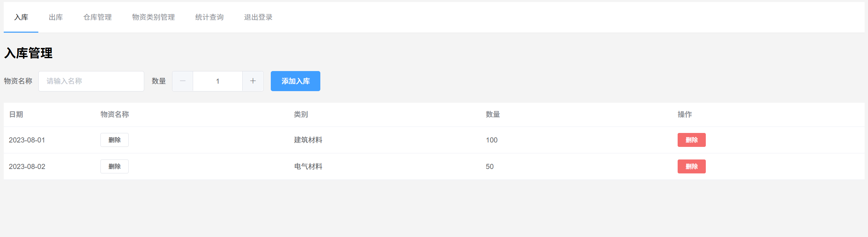868x237 pixels.
Task: Open the 统计查询 tab
Action: coord(209,17)
